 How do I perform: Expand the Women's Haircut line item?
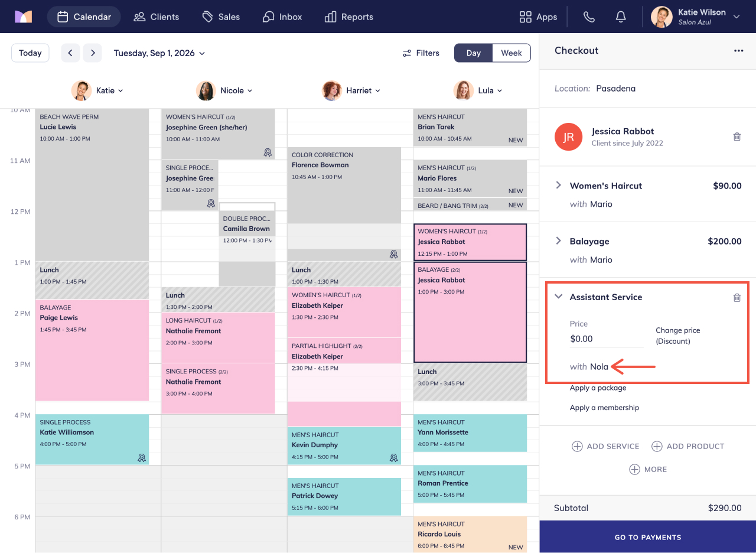pyautogui.click(x=559, y=186)
